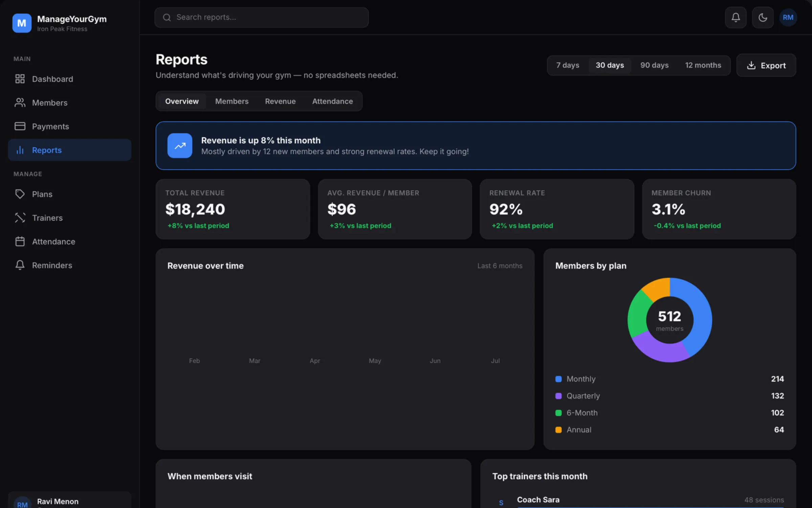Click the 512 members donut chart center
Image resolution: width=812 pixels, height=508 pixels.
tap(670, 320)
